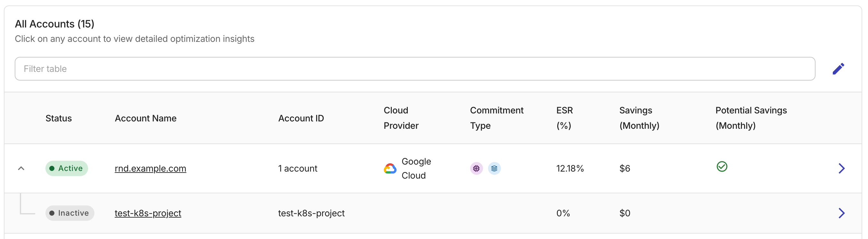Click the 12.18% ESR value

tap(570, 168)
